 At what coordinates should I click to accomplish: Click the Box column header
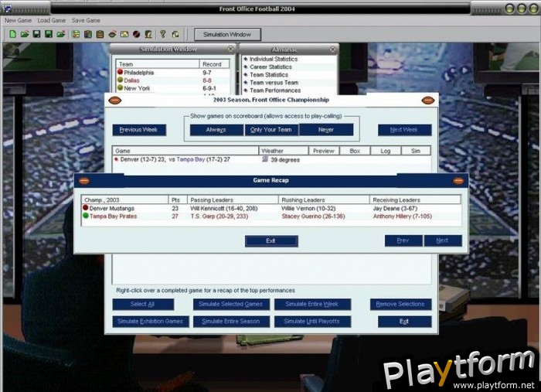(355, 151)
